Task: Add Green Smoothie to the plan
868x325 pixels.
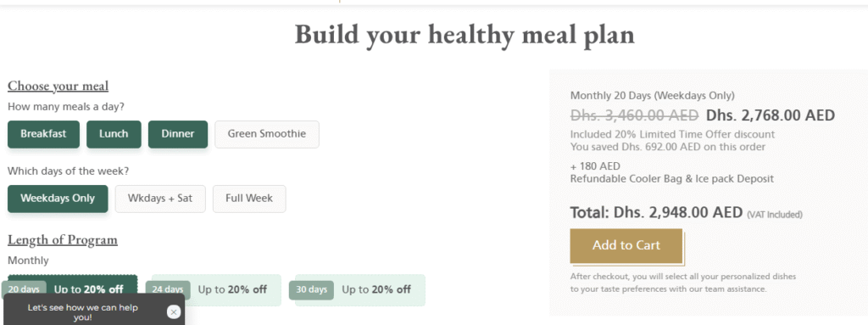Action: point(267,134)
